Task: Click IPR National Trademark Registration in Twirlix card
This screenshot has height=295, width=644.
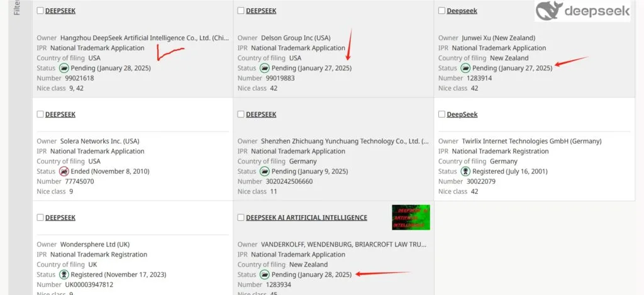Action: point(500,151)
